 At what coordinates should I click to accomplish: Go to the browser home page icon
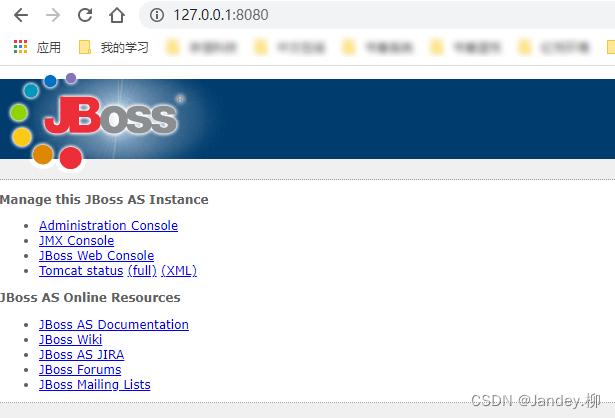coord(117,15)
